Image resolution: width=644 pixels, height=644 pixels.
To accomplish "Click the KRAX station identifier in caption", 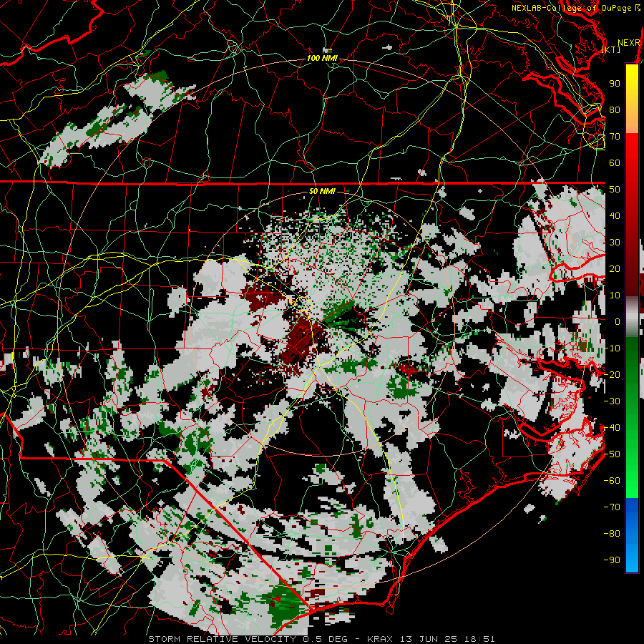I will pyautogui.click(x=380, y=639).
